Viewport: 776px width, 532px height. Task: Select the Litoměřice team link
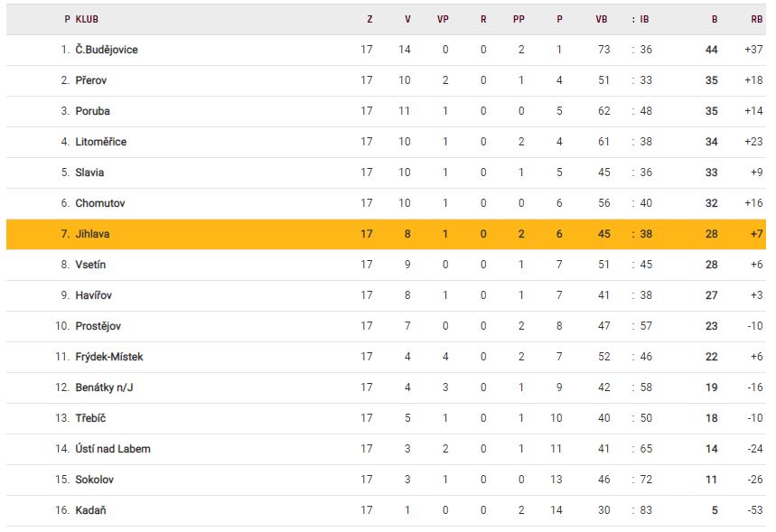(x=101, y=142)
